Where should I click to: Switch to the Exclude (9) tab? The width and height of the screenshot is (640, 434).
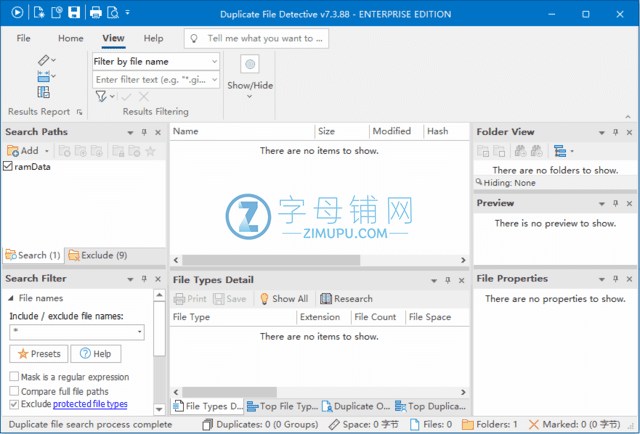click(x=103, y=255)
